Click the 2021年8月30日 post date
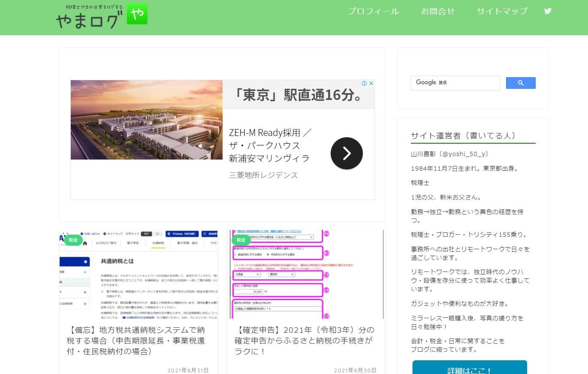The image size is (588, 374). click(355, 370)
